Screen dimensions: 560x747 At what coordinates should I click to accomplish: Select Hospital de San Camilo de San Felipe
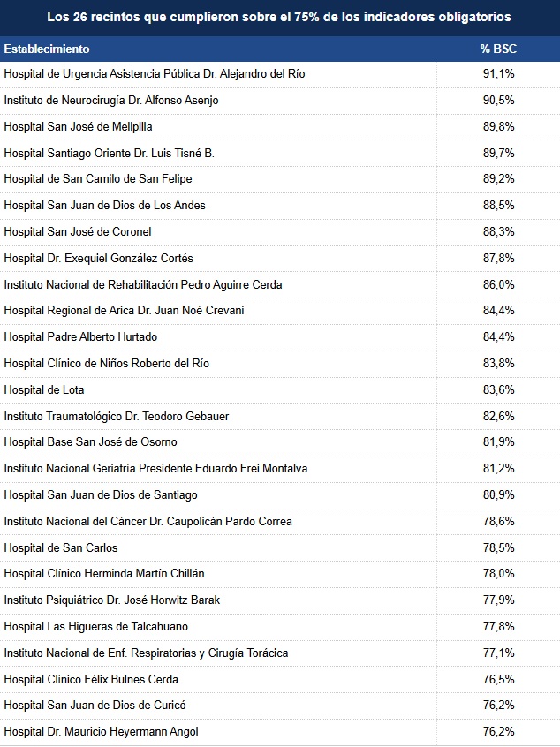pos(98,179)
